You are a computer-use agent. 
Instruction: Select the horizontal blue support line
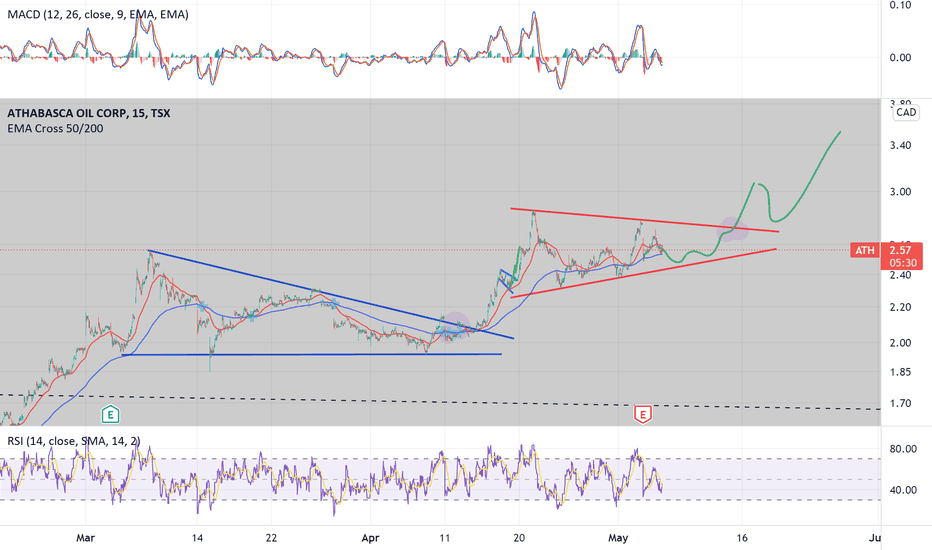[x=311, y=355]
